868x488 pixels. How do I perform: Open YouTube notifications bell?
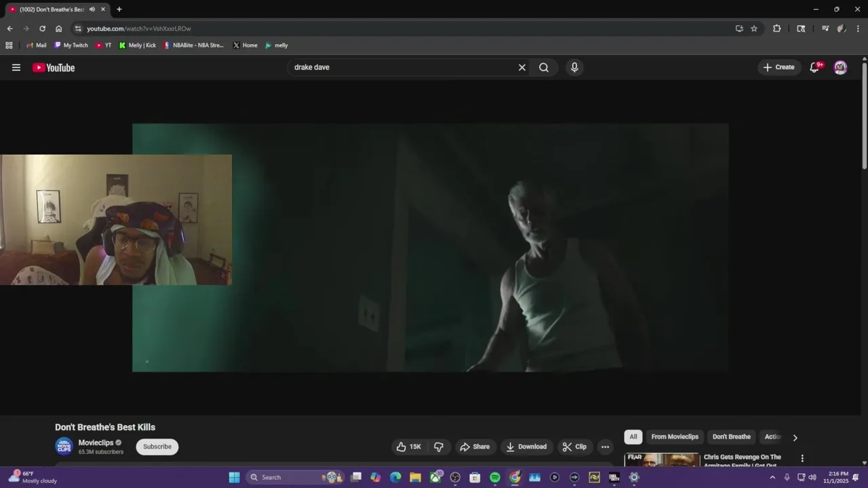[814, 67]
